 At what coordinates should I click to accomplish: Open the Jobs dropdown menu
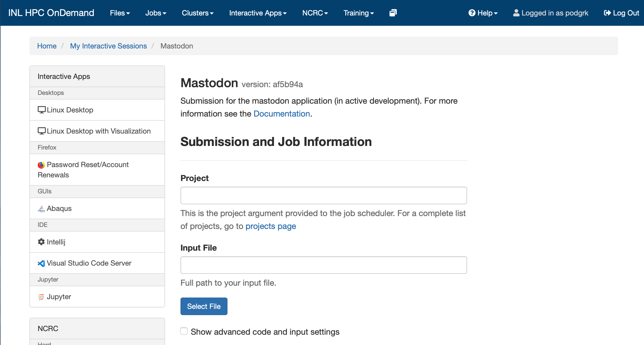[x=156, y=13]
